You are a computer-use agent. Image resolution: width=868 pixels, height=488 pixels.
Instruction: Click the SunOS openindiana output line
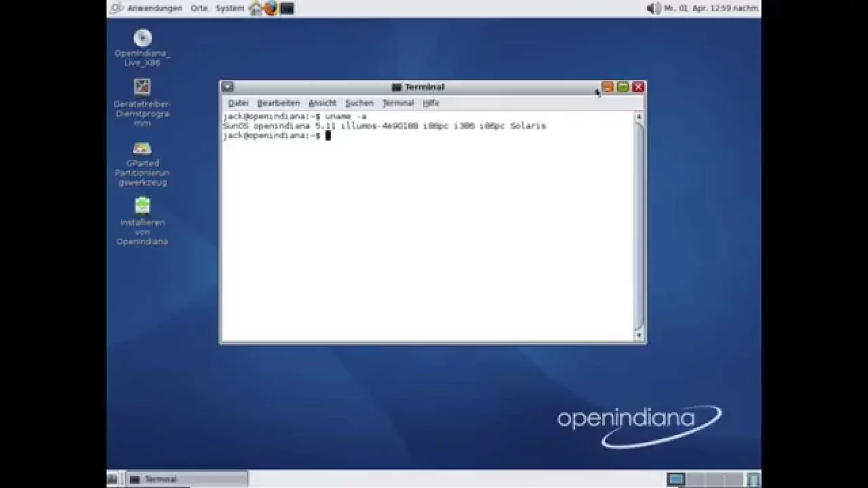384,126
